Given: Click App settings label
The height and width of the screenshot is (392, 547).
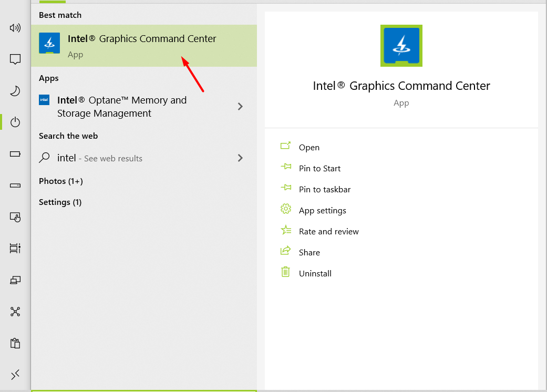Looking at the screenshot, I should [x=322, y=211].
